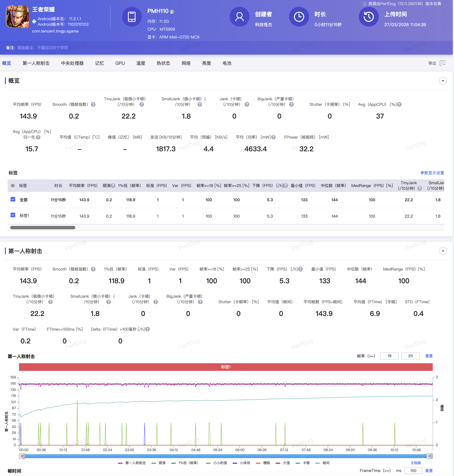The width and height of the screenshot is (454, 476).
Task: Click 全隐藏 to hide all chart series
Action: [x=415, y=463]
